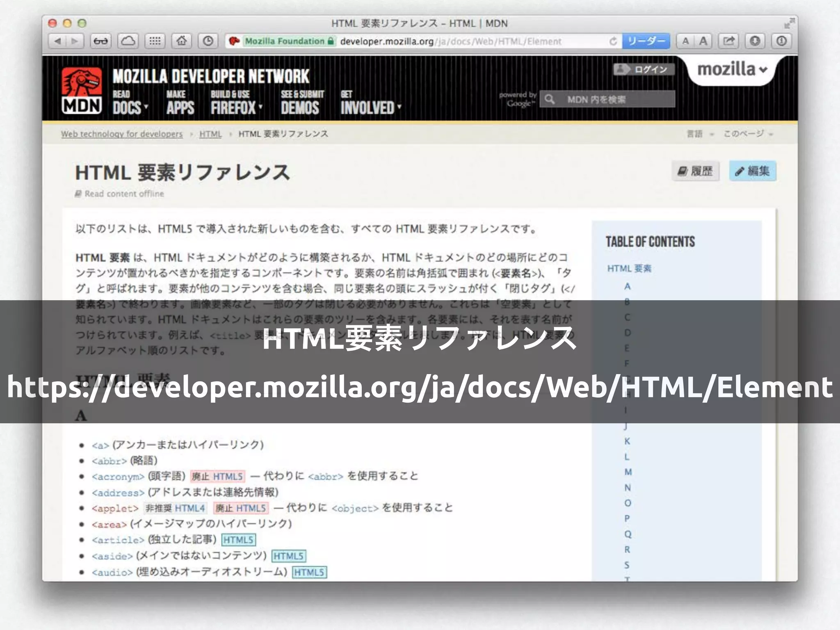Click the ログイン login button
Screen dimensions: 840x630
[x=644, y=69]
